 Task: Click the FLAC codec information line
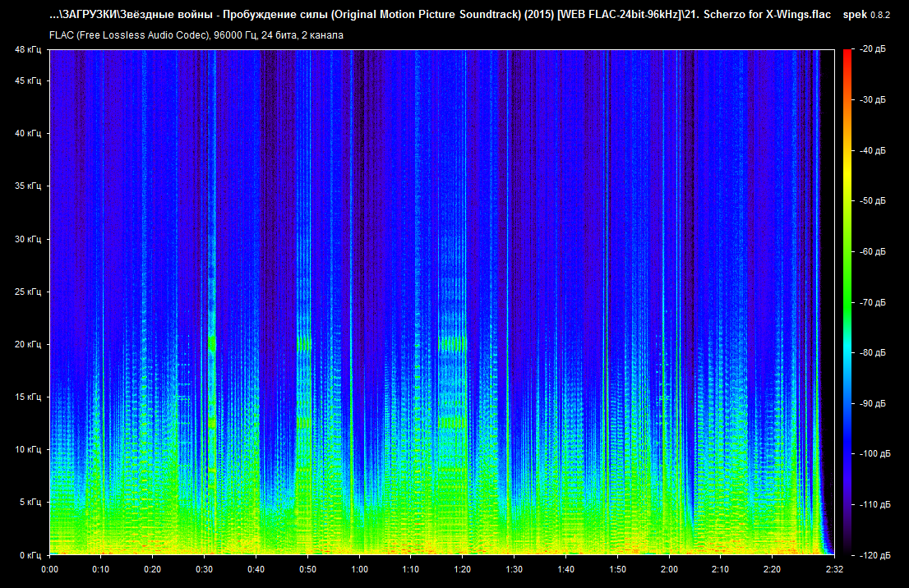[x=196, y=35]
